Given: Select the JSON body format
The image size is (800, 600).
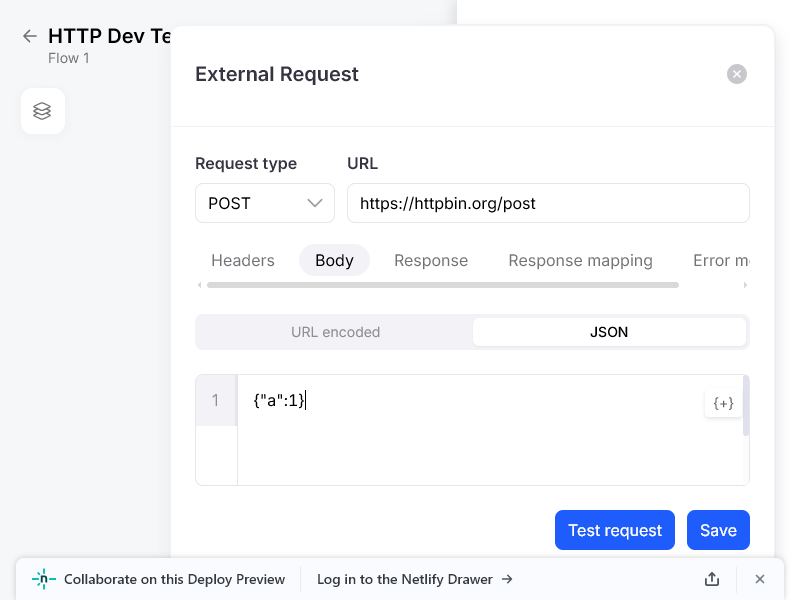Looking at the screenshot, I should tap(609, 332).
